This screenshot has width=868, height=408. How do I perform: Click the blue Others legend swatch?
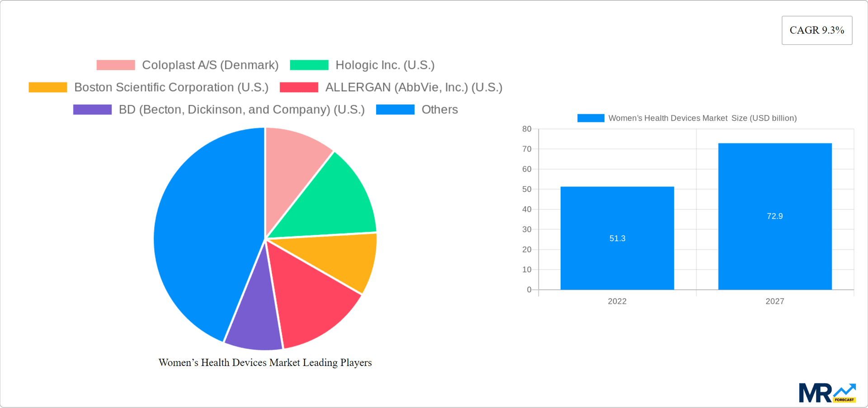click(x=395, y=109)
